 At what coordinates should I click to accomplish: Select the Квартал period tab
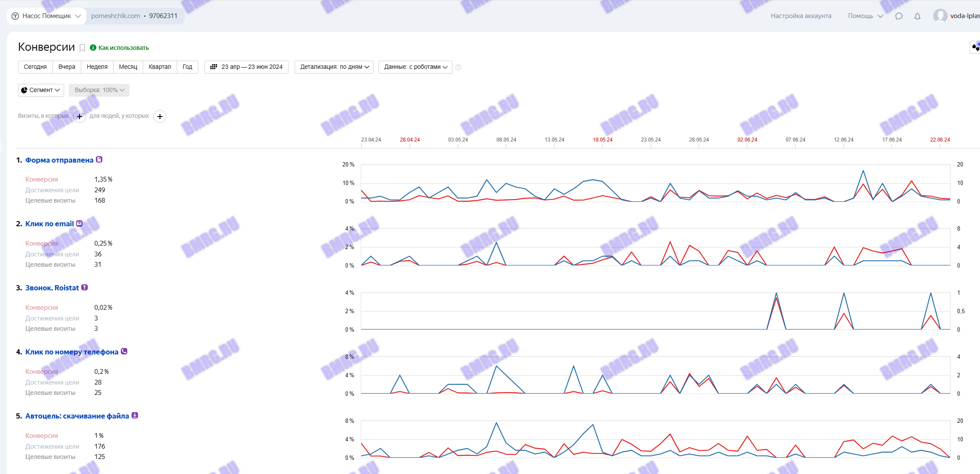click(x=160, y=67)
